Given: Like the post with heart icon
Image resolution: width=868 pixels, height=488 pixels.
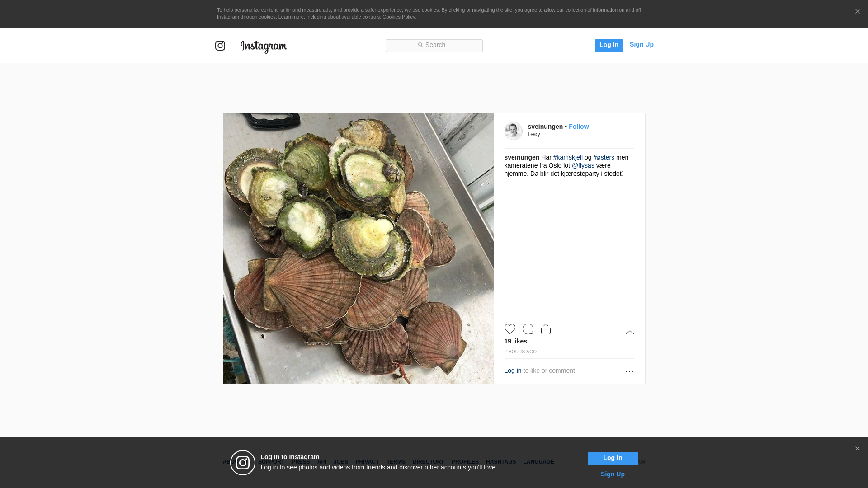Looking at the screenshot, I should click(510, 329).
